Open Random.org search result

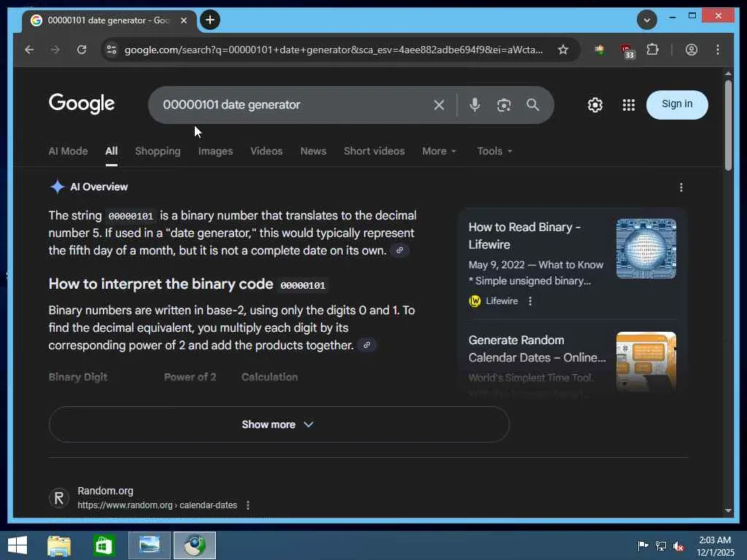click(x=105, y=491)
